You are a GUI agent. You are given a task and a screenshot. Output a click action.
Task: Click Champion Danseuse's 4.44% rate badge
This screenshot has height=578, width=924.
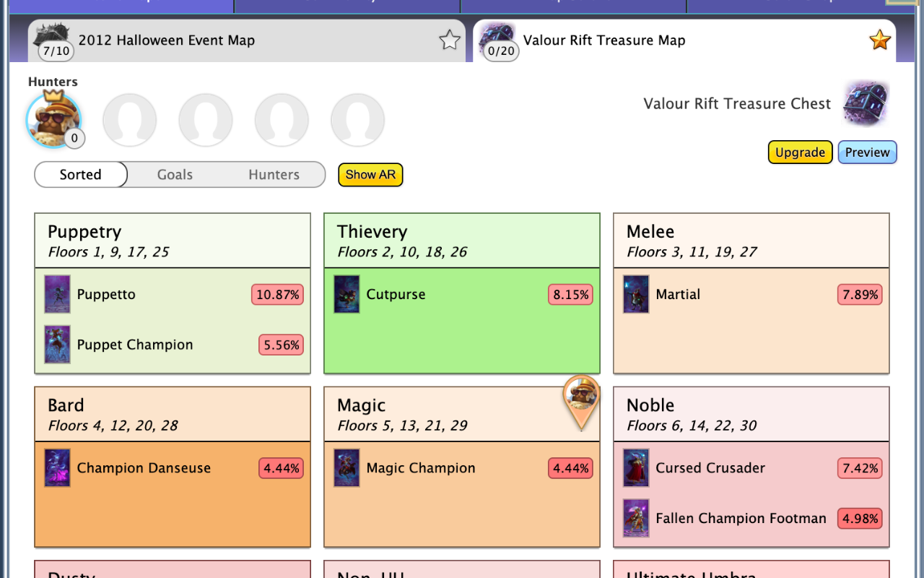(x=281, y=468)
